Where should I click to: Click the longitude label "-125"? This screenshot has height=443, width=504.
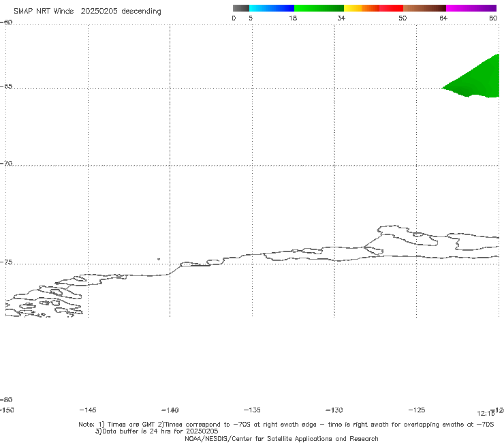(417, 410)
